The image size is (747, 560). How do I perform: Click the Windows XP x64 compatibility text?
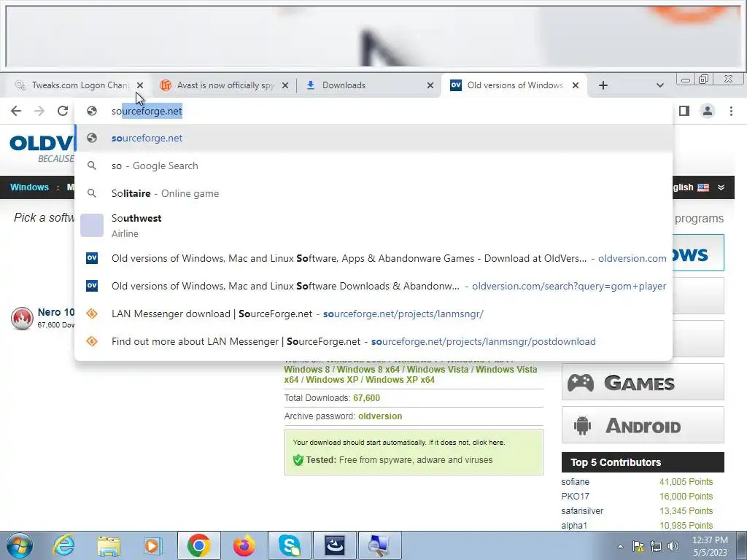coord(400,380)
